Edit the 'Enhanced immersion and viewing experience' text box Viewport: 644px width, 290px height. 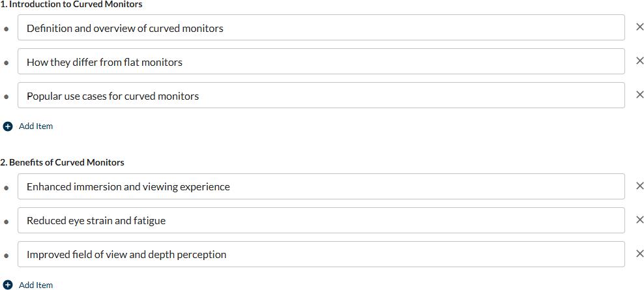[321, 186]
